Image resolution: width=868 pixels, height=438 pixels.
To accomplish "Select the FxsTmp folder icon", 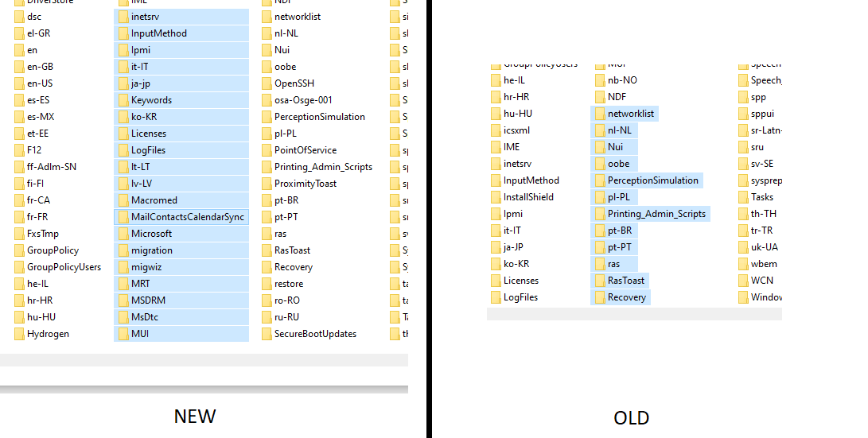I will coord(19,234).
